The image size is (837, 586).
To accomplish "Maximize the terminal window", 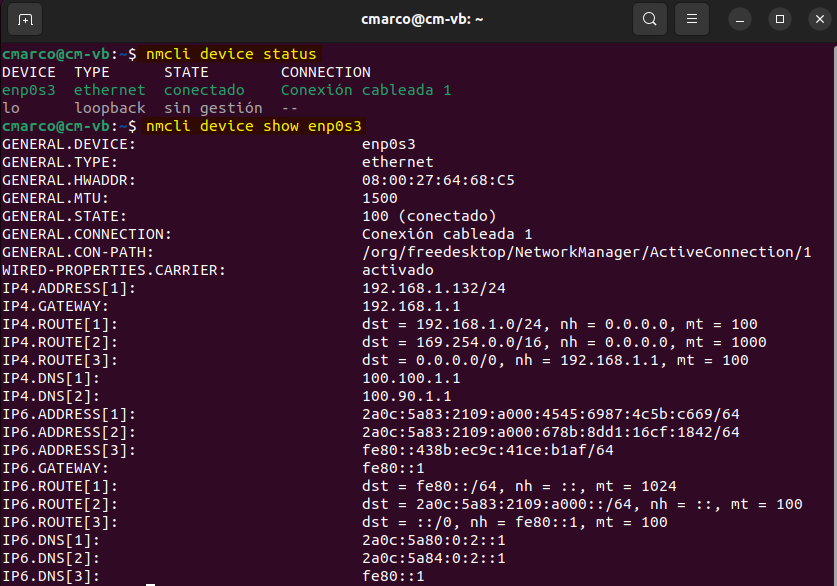I will (780, 19).
